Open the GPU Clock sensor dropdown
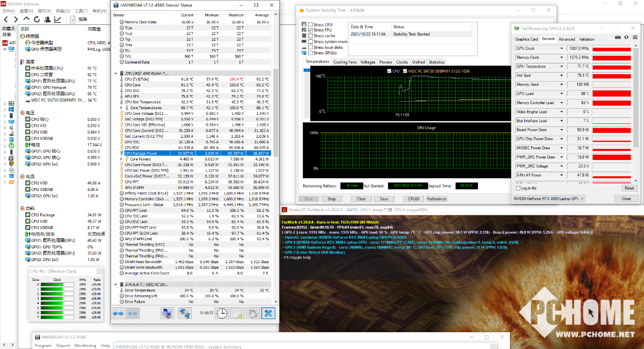The width and height of the screenshot is (644, 349). tap(562, 49)
